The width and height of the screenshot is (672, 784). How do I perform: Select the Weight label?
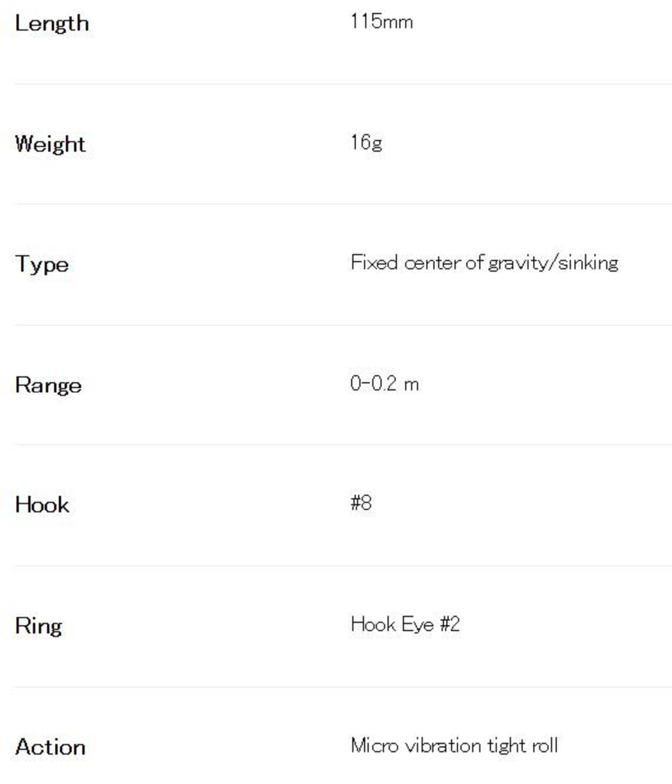pyautogui.click(x=50, y=144)
